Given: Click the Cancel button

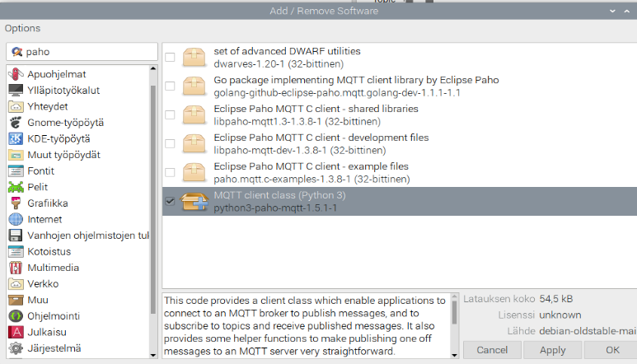Looking at the screenshot, I should tap(492, 350).
